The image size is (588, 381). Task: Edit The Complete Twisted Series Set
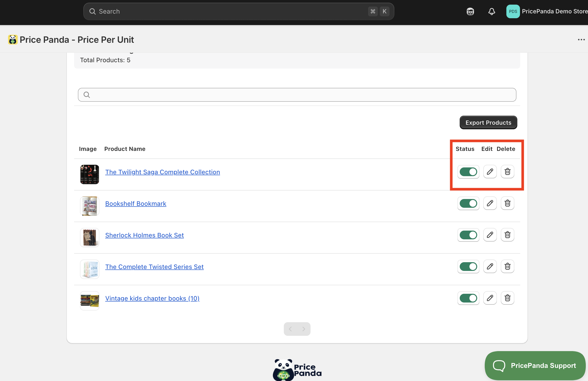coord(490,266)
